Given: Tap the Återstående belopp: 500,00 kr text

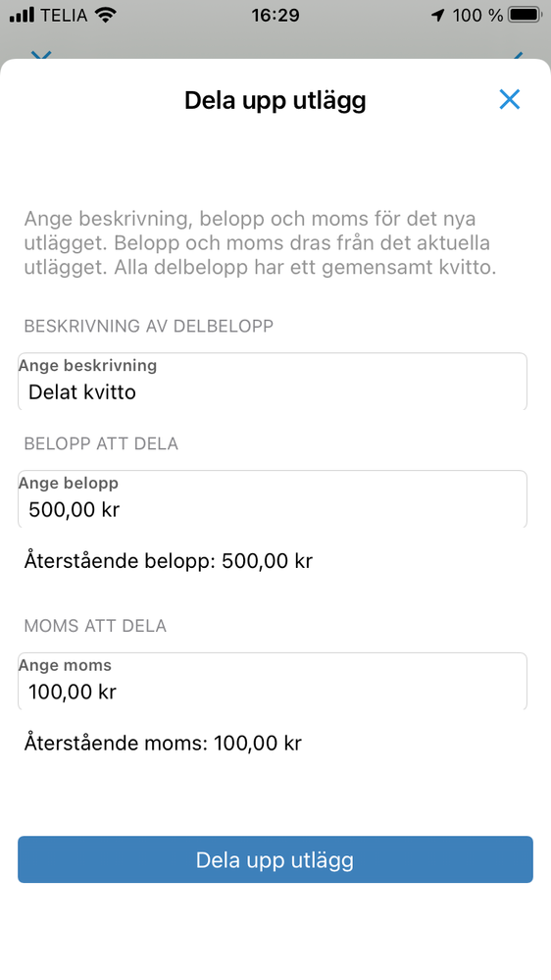Looking at the screenshot, I should 168,560.
